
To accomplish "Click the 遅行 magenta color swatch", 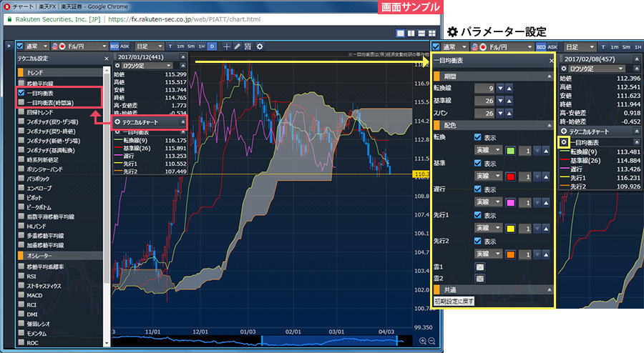I will coord(510,202).
